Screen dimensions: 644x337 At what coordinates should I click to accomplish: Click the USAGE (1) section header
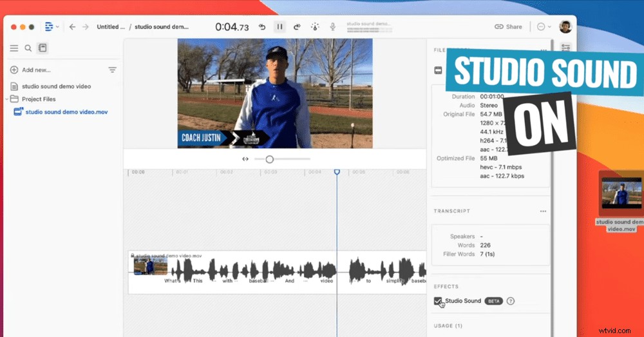point(448,326)
